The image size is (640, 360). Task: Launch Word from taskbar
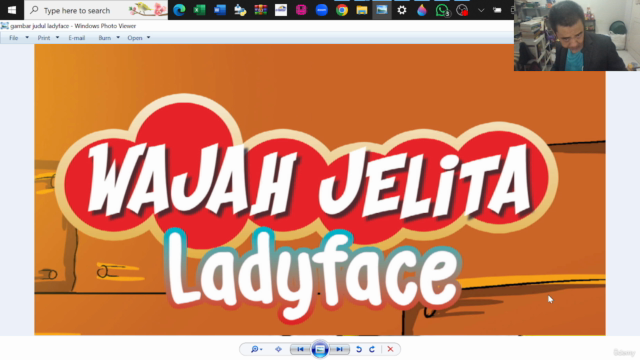click(220, 10)
